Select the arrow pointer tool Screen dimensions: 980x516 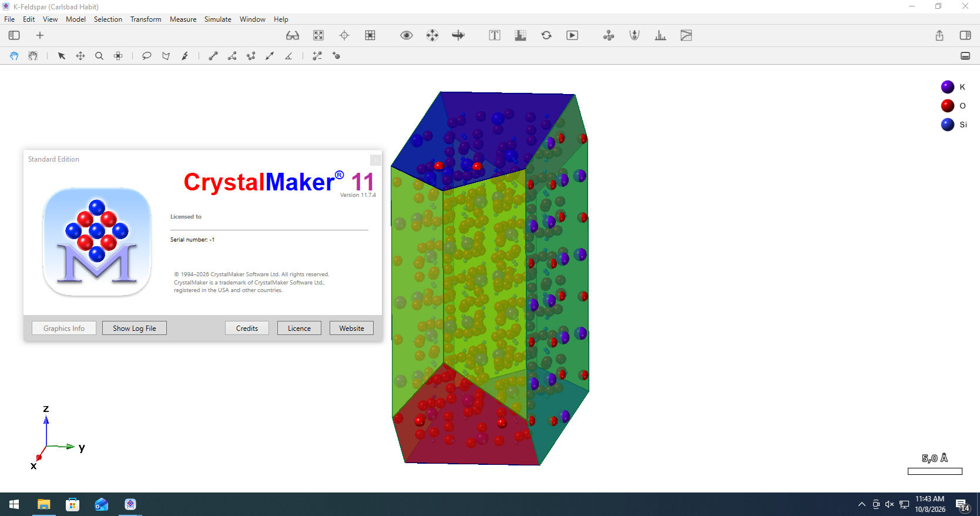click(x=62, y=56)
